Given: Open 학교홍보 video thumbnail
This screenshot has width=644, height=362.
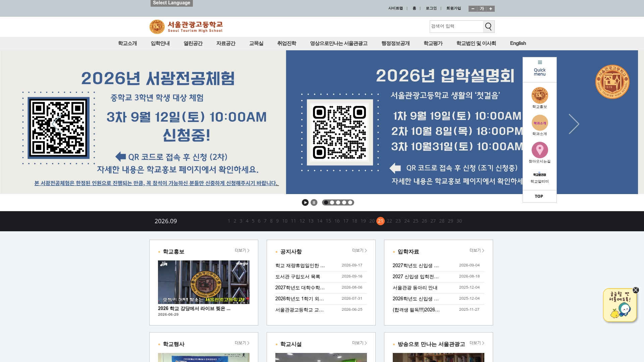Looking at the screenshot, I should tap(204, 282).
